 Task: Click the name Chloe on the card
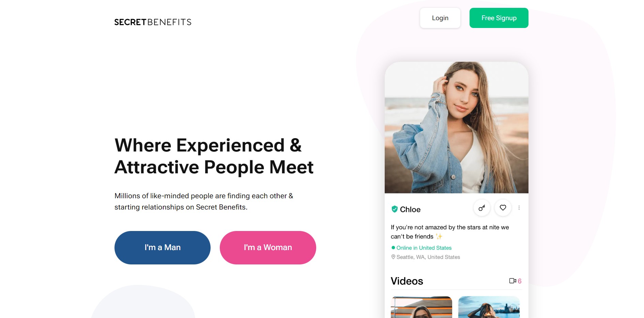410,209
